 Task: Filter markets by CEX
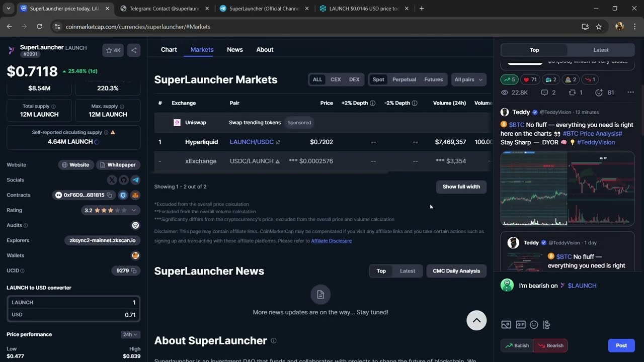click(x=336, y=79)
